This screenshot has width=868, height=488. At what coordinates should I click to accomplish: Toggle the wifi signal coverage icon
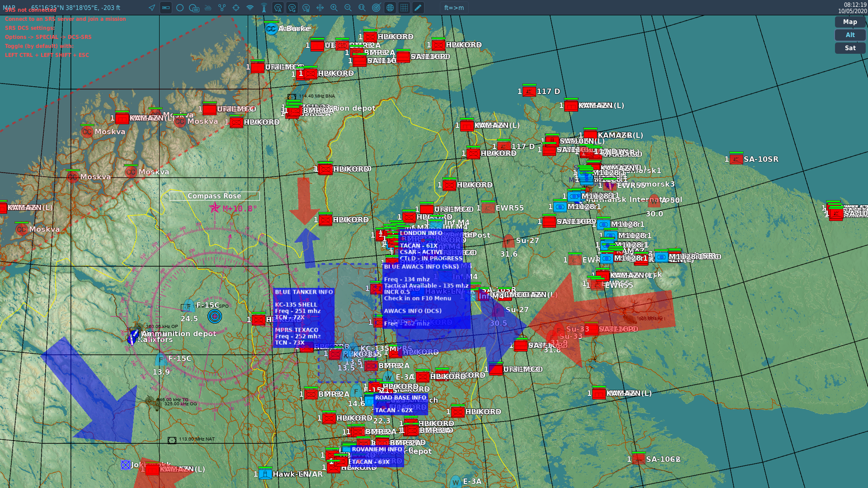click(250, 8)
